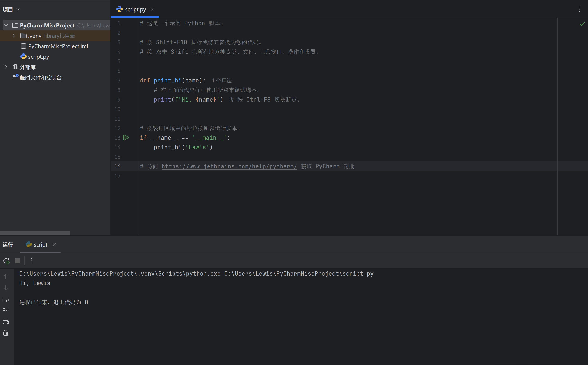Image resolution: width=588 pixels, height=365 pixels.
Task: Click the stop process square button
Action: point(17,261)
